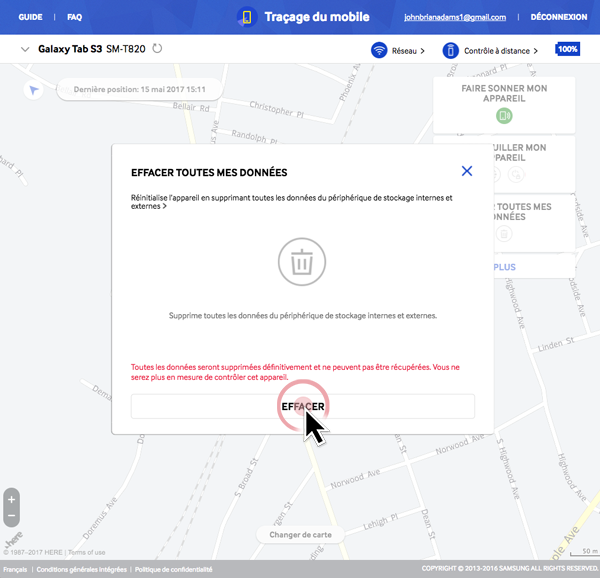Open the FAQ page

tap(74, 17)
